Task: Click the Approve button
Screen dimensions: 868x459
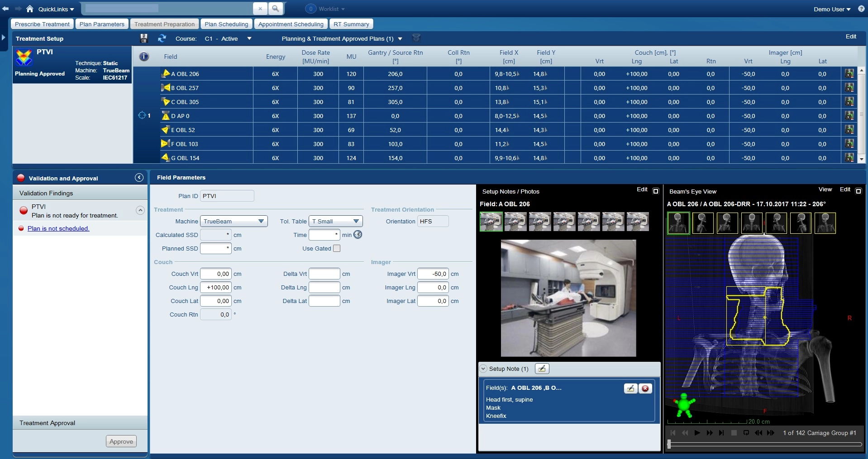Action: (x=121, y=441)
